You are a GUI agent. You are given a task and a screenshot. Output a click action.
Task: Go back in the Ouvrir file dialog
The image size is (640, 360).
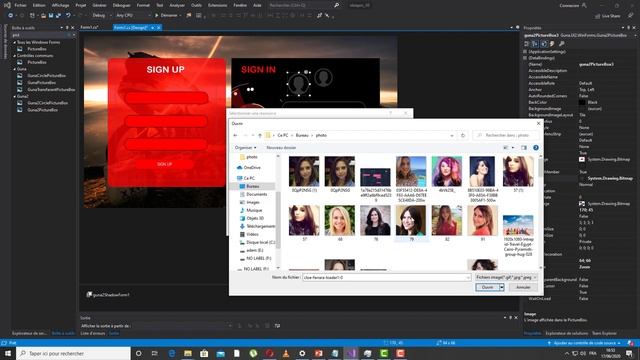pos(235,135)
